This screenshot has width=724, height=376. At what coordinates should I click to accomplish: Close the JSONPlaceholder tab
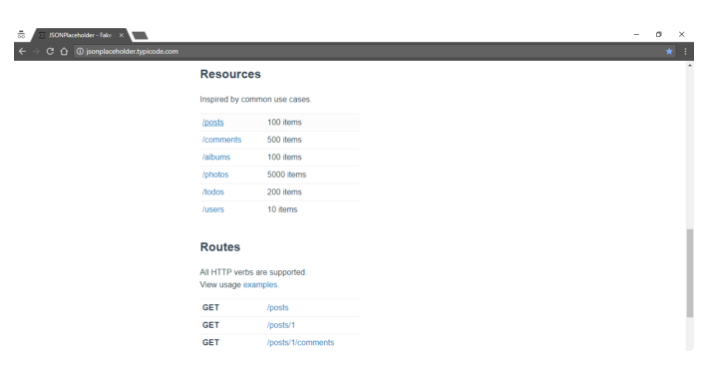pos(121,35)
